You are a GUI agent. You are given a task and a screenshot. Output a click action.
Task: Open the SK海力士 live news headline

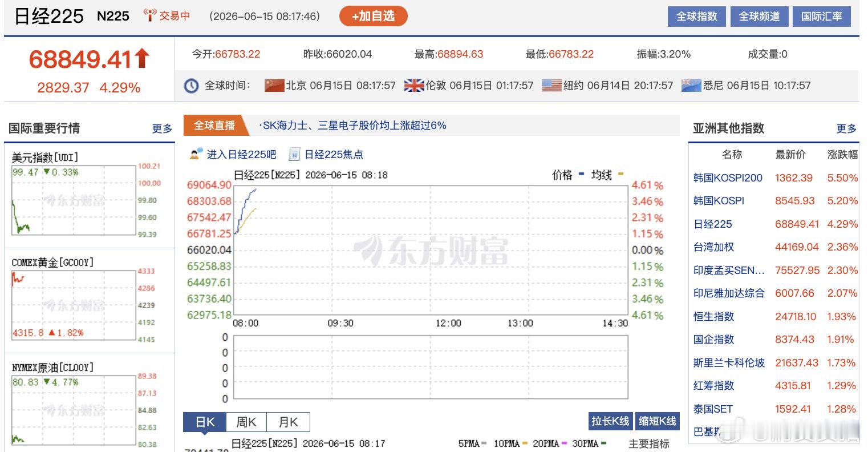(x=353, y=126)
